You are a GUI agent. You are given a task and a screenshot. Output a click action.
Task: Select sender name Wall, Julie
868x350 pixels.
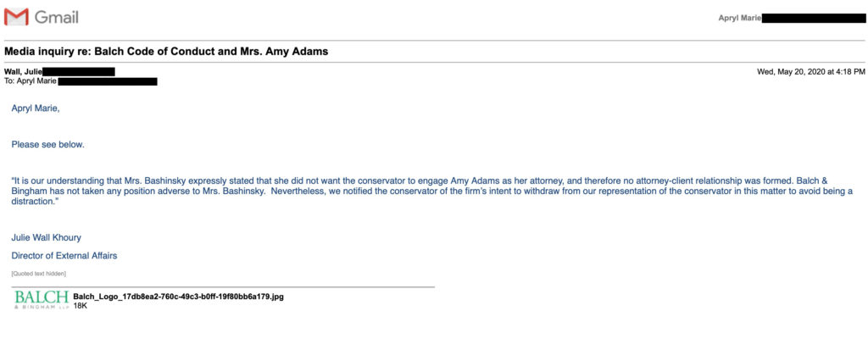click(x=23, y=71)
